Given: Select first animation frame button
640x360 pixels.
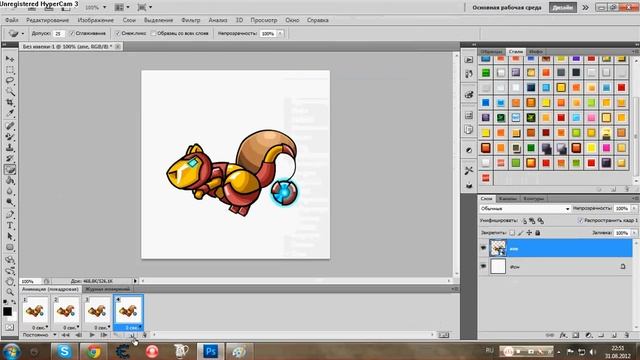Looking at the screenshot, I should pos(65,335).
